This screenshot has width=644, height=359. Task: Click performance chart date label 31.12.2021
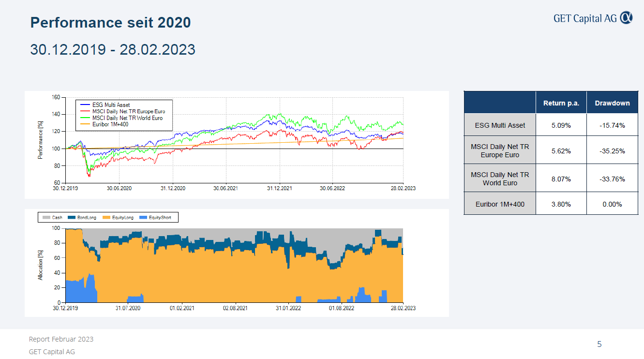click(280, 189)
